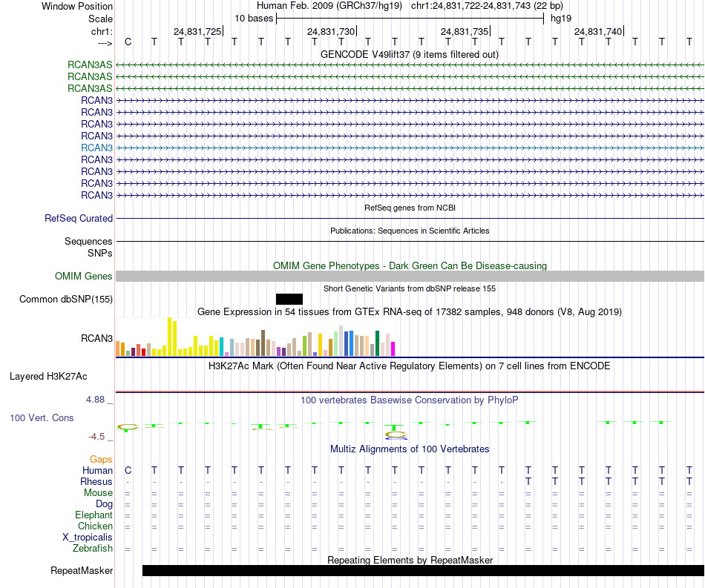Open the light-blue RCAN3 transcript label
The height and width of the screenshot is (588, 705).
click(x=96, y=148)
